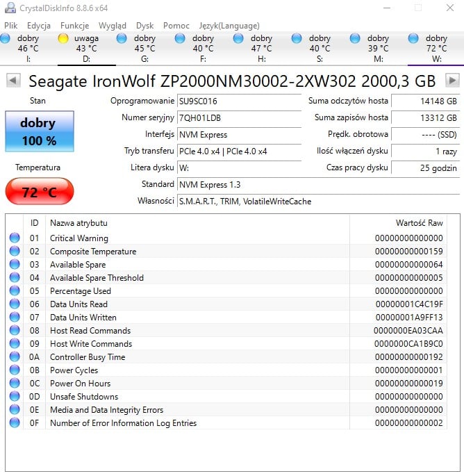Viewport: 464px width, 476px height.
Task: Click the red 72 °C temperature button
Action: point(40,192)
